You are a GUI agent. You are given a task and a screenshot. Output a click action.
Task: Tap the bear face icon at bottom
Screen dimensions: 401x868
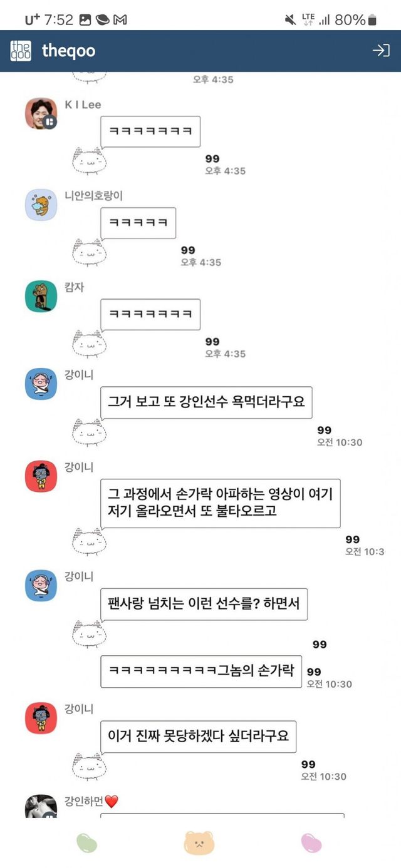coord(199,842)
